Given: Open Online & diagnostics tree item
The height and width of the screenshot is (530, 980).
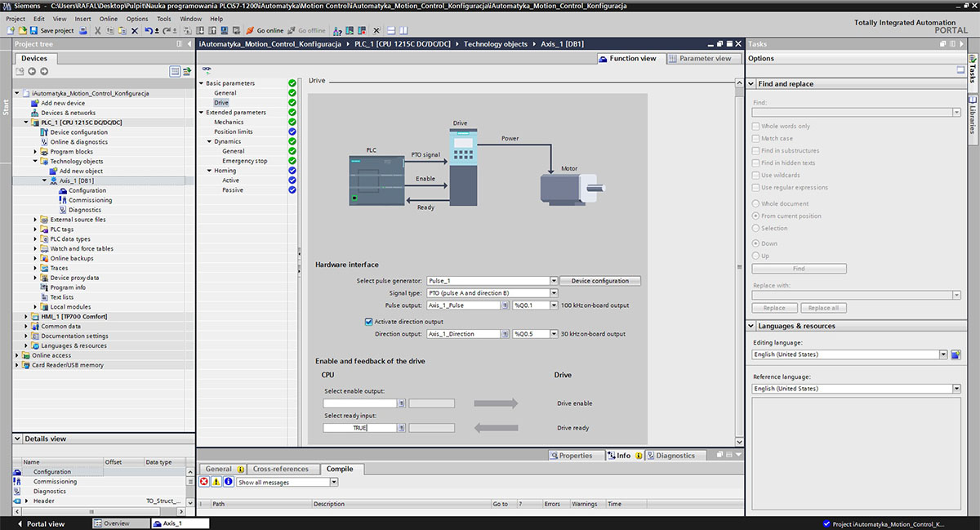Looking at the screenshot, I should (78, 142).
